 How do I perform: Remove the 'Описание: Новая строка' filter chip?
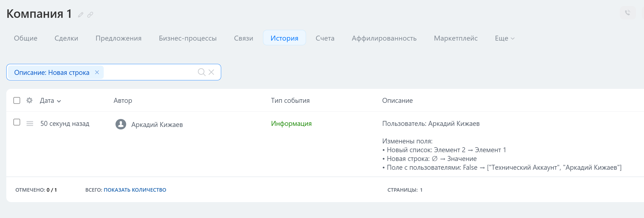(97, 72)
